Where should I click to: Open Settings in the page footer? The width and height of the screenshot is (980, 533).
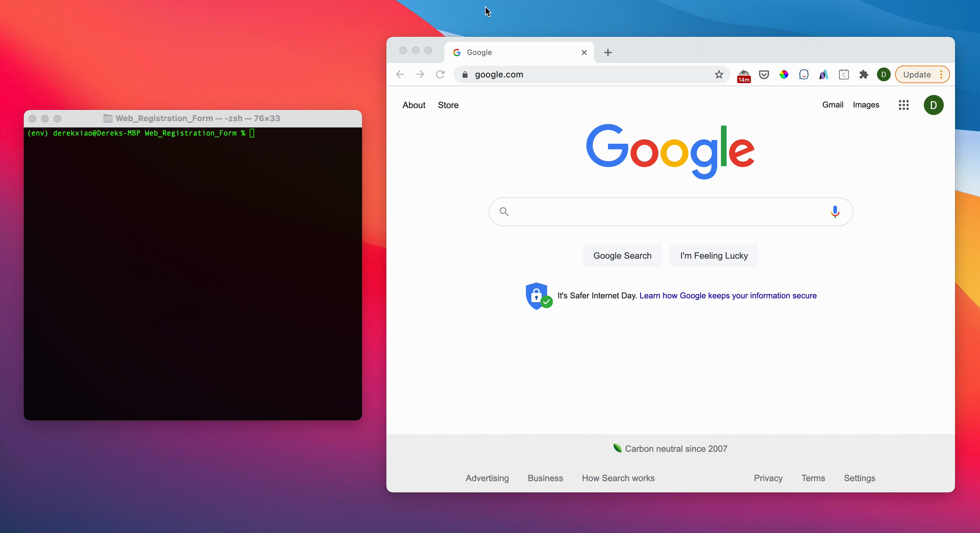[x=860, y=478]
